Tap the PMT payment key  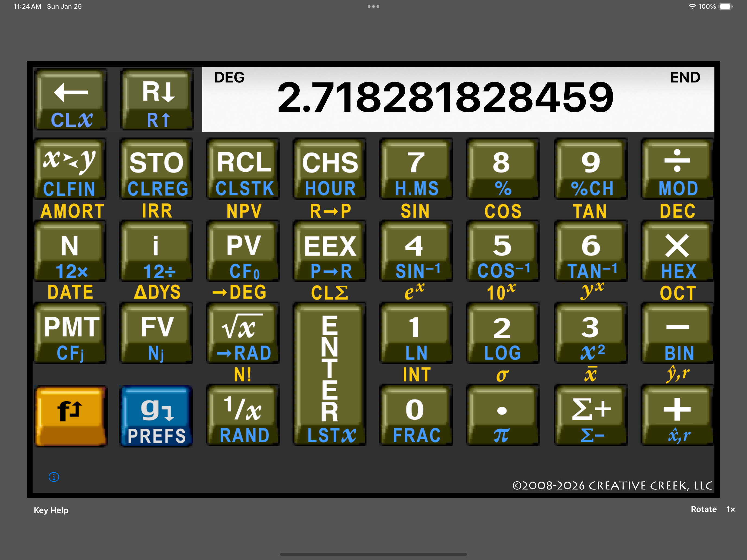tap(70, 333)
